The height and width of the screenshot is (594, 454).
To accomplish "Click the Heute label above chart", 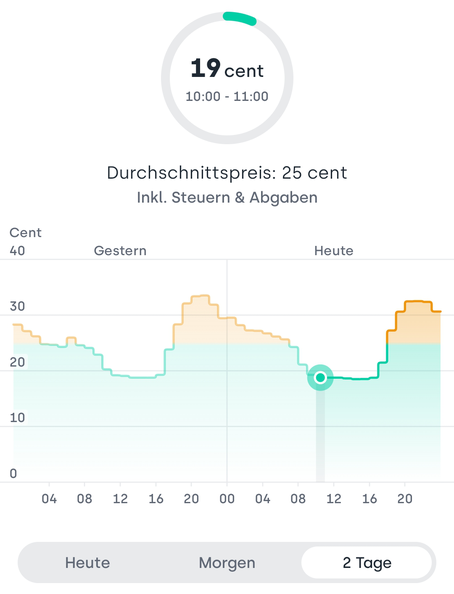I will [x=333, y=251].
